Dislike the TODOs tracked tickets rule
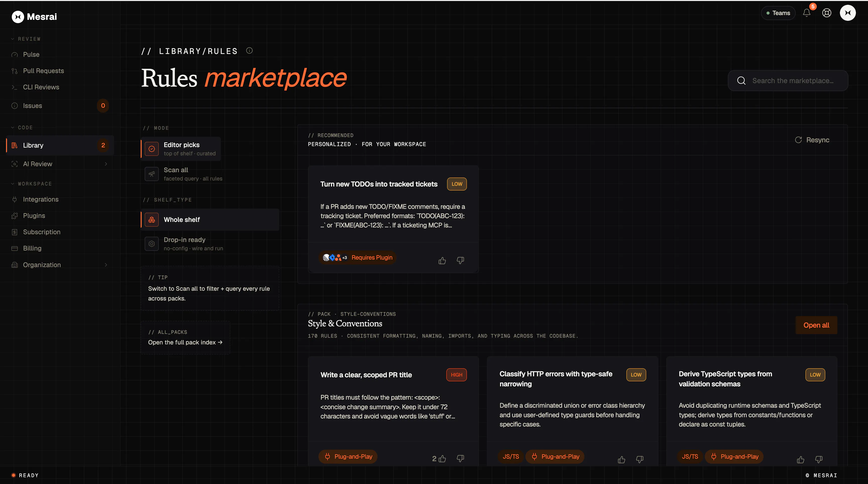868x484 pixels. [460, 260]
